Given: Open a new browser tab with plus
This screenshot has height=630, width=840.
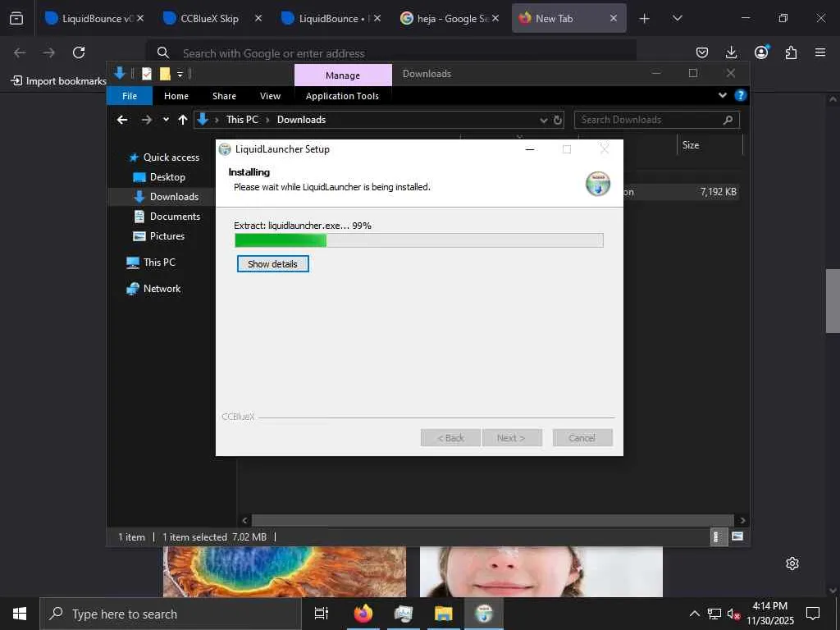Looking at the screenshot, I should coord(645,18).
